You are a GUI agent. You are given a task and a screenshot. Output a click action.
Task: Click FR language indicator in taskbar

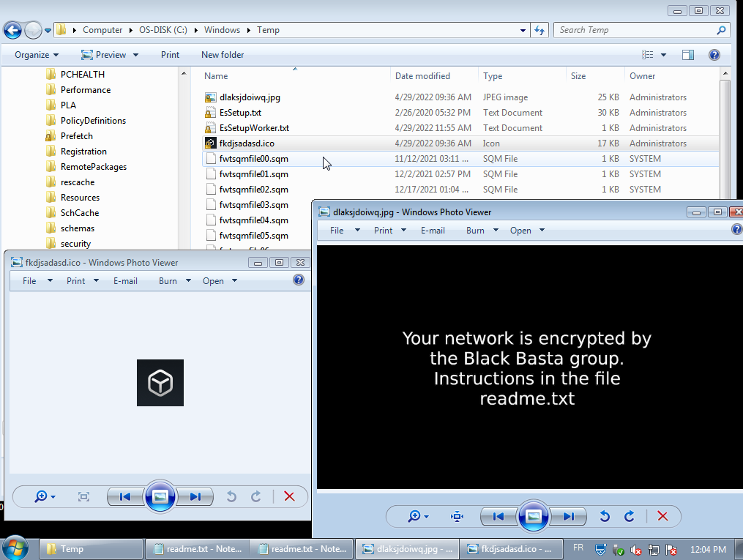tap(578, 548)
